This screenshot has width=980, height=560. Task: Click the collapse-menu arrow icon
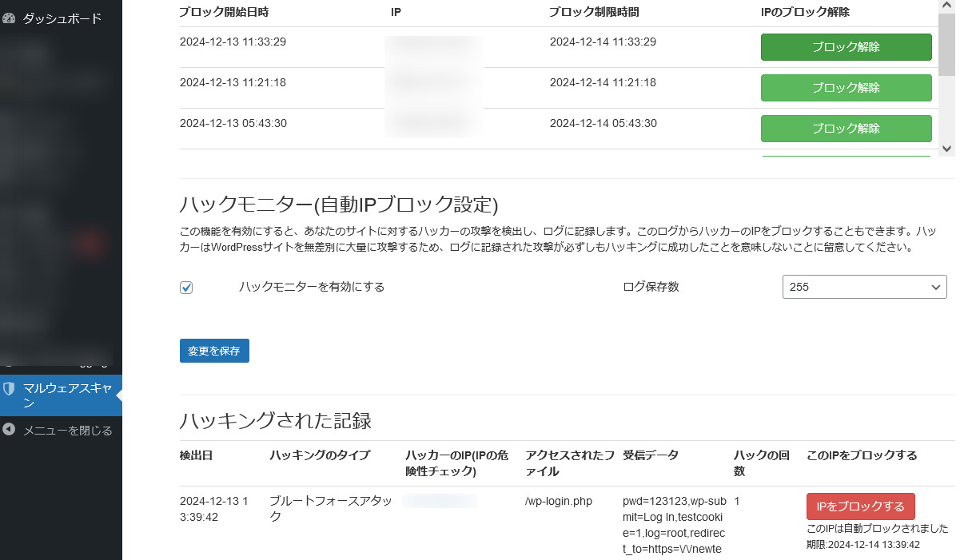pos(9,430)
